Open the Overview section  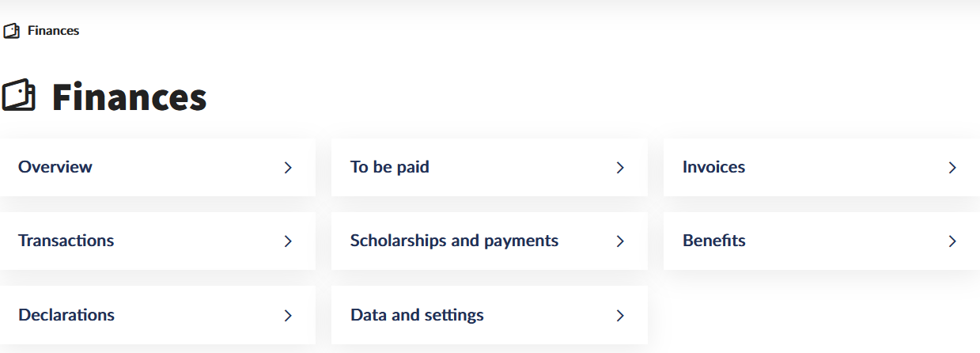pyautogui.click(x=55, y=167)
